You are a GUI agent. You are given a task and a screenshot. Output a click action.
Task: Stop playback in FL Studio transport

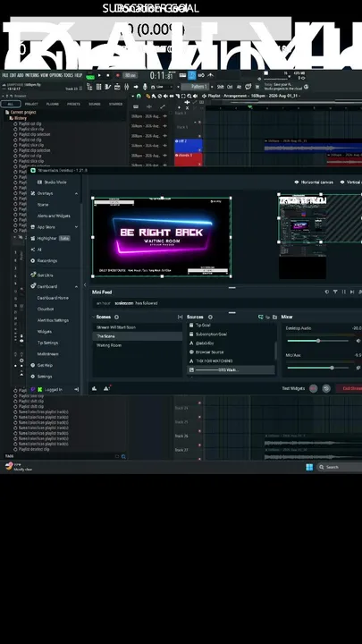[108, 75]
